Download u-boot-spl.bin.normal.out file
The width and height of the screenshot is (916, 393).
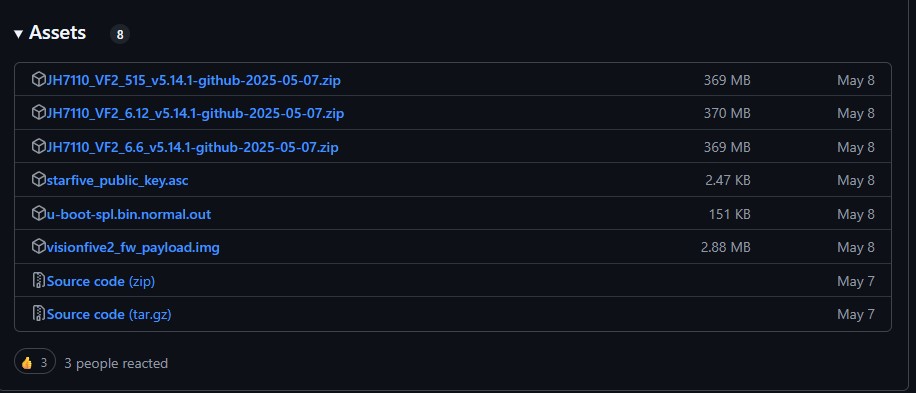tap(129, 214)
